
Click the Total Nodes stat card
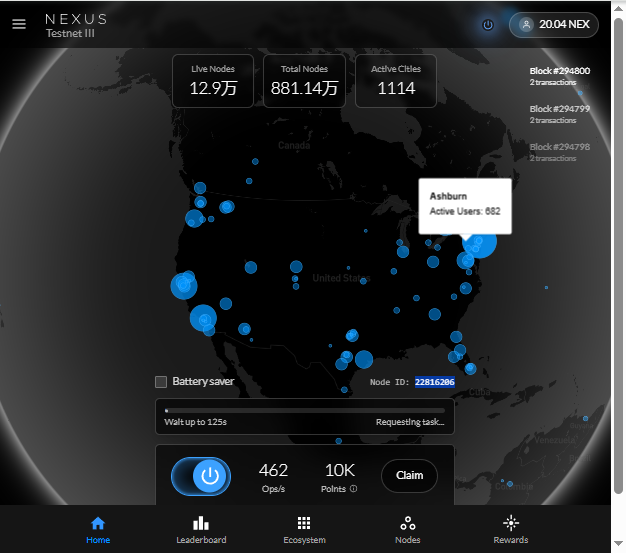click(x=304, y=81)
